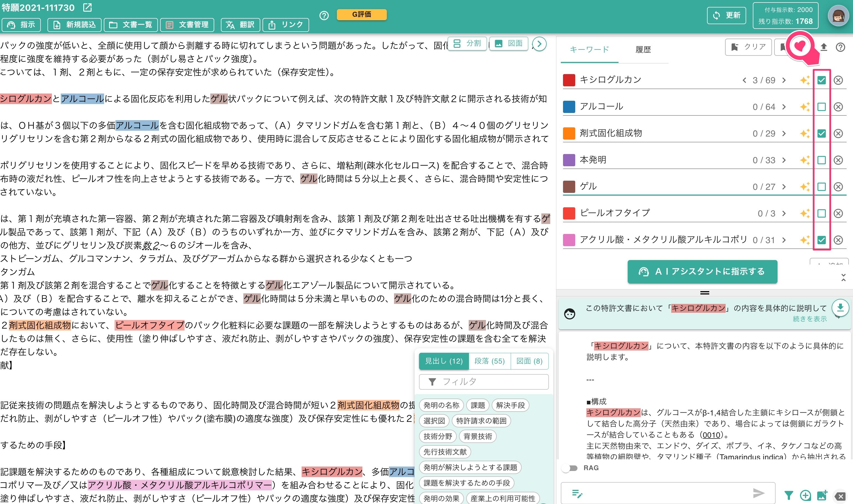Switch to the 履歴 tab
The width and height of the screenshot is (853, 504).
643,50
